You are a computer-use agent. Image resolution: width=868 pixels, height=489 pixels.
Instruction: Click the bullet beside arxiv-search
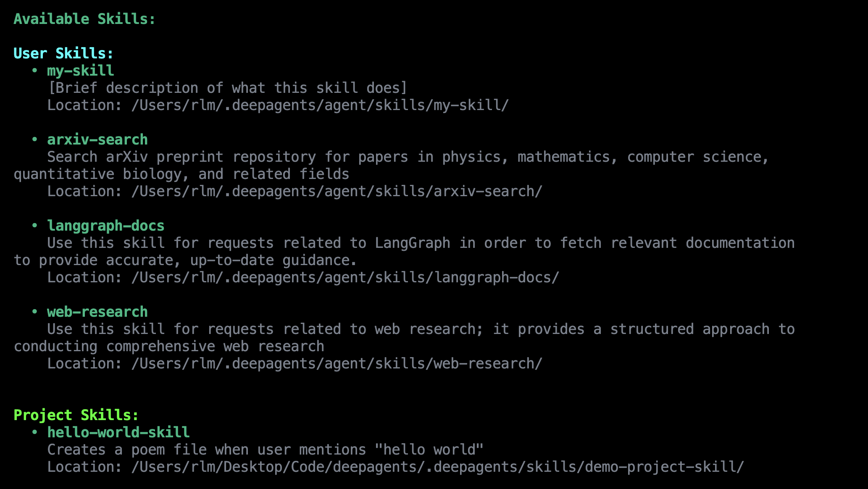point(34,139)
